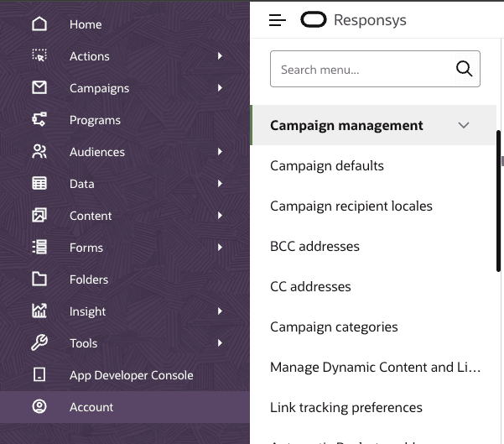Open BCC addresses settings
Image resolution: width=504 pixels, height=444 pixels.
[314, 247]
